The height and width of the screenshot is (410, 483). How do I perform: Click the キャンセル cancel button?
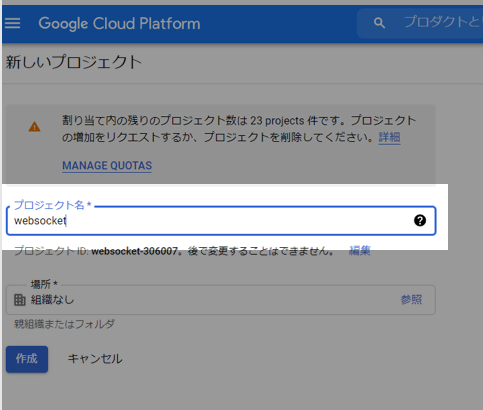point(95,359)
